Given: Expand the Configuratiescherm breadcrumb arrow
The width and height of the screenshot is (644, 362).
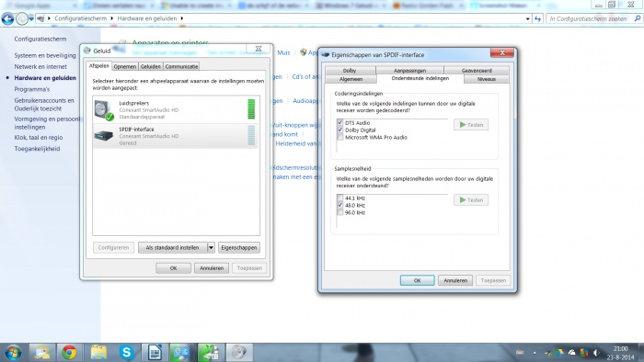Looking at the screenshot, I should (x=111, y=18).
